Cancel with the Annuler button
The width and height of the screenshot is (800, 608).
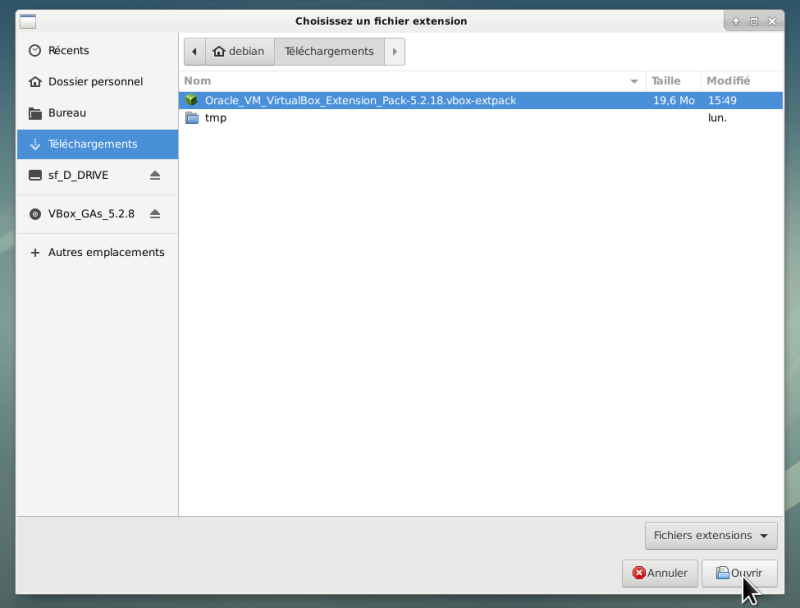coord(660,573)
